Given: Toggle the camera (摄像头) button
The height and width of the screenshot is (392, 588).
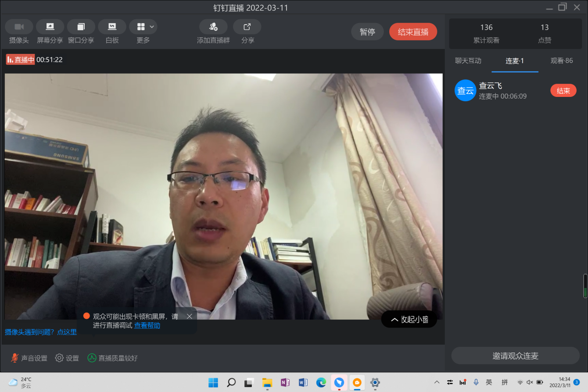Looking at the screenshot, I should [x=19, y=27].
